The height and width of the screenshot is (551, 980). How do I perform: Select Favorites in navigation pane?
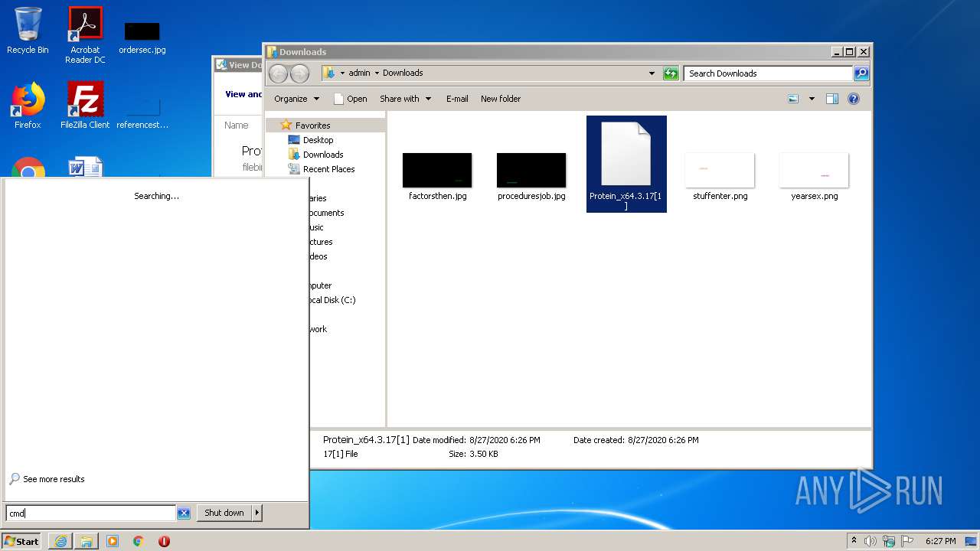pos(312,126)
